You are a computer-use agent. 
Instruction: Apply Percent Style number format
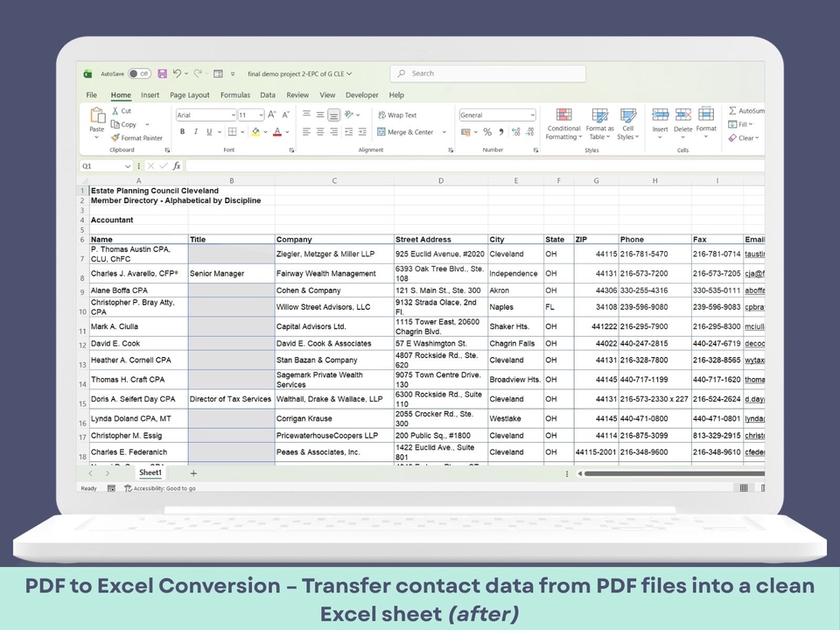(488, 132)
